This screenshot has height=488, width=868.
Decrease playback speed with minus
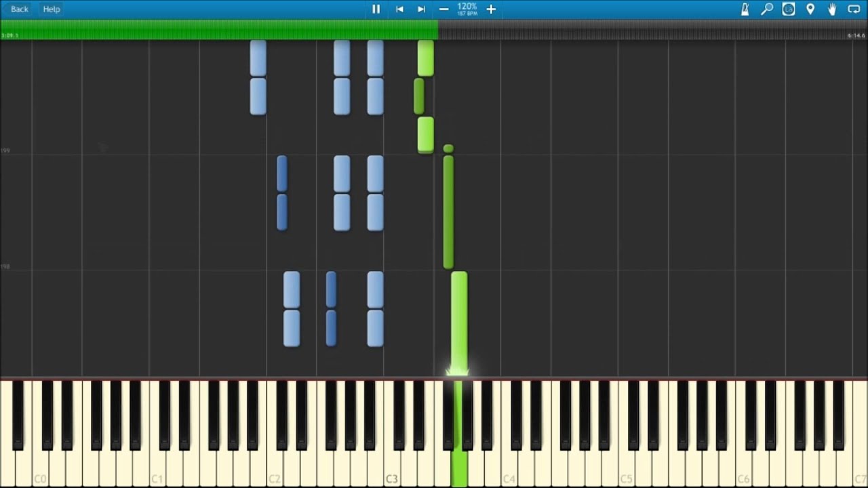click(443, 9)
